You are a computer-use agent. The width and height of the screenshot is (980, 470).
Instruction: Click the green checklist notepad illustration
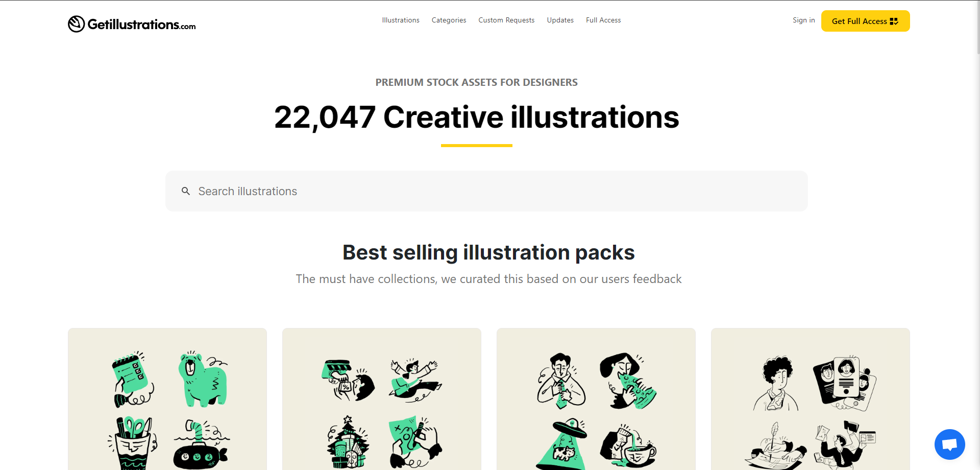(132, 379)
